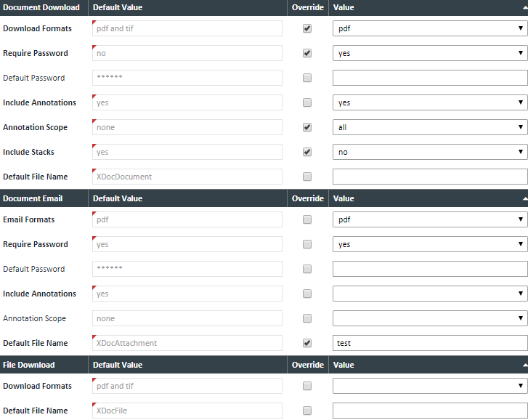Click Document Email default password value field

429,269
